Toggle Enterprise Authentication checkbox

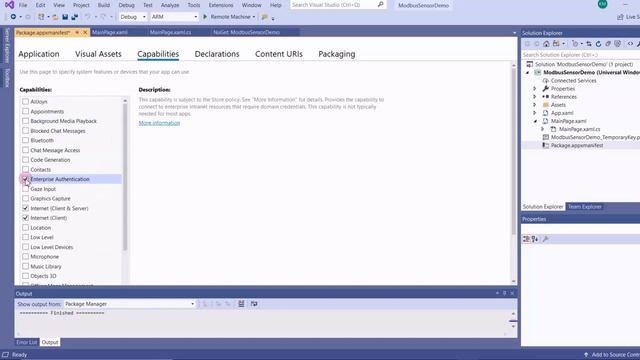click(x=25, y=179)
